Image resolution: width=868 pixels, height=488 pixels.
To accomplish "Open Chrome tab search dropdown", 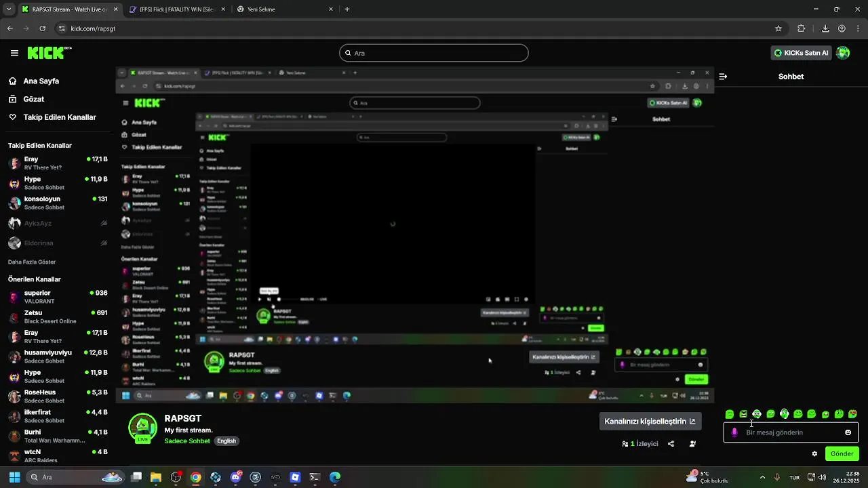I will tap(9, 9).
